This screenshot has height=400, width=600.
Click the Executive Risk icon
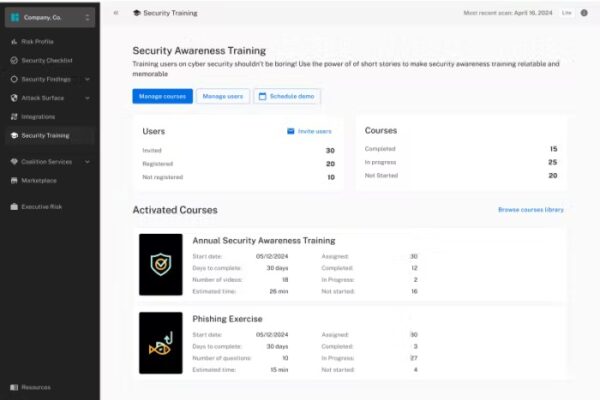coord(13,206)
